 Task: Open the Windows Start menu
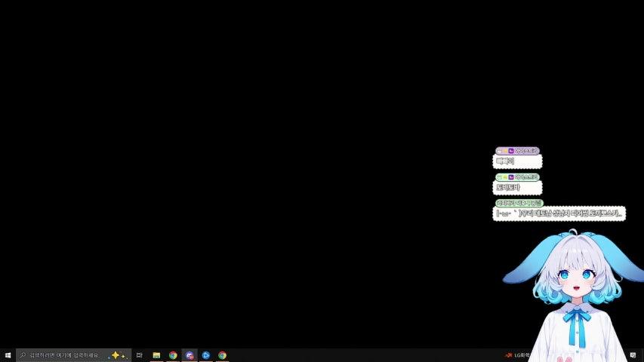coord(8,355)
